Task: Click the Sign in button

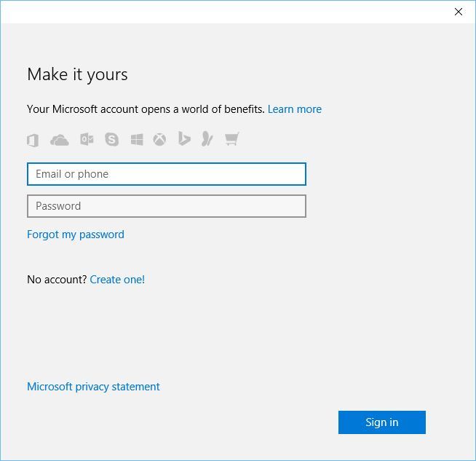Action: [382, 422]
